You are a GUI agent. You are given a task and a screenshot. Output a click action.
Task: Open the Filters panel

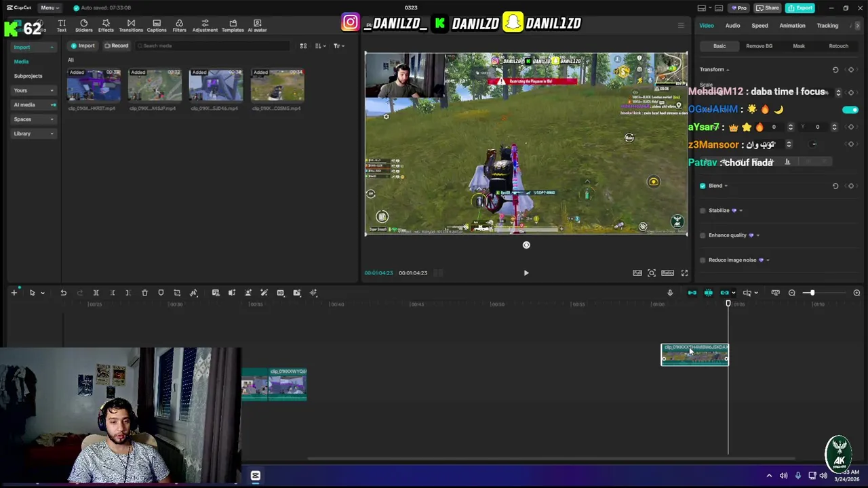click(x=179, y=26)
